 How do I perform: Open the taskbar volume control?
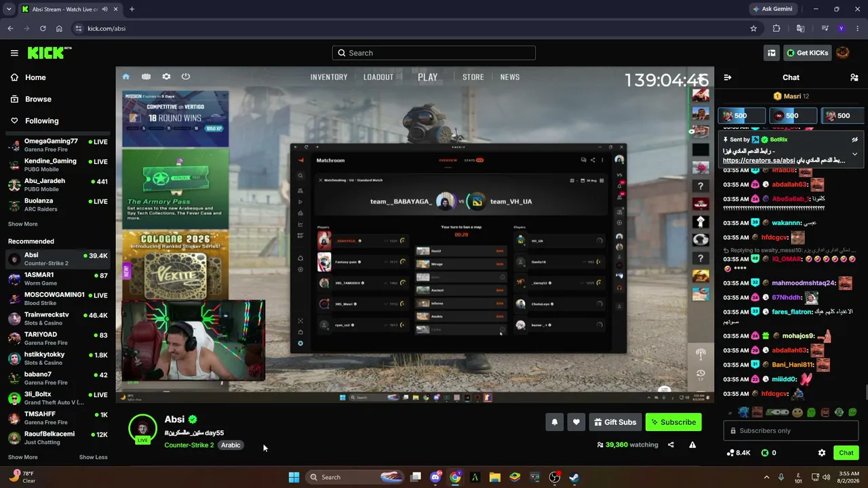pos(826,477)
